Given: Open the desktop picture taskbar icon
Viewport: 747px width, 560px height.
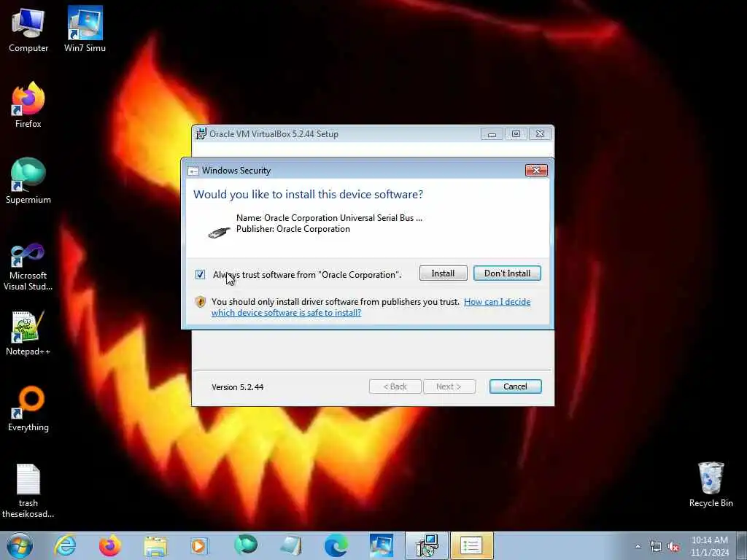Looking at the screenshot, I should click(x=381, y=545).
